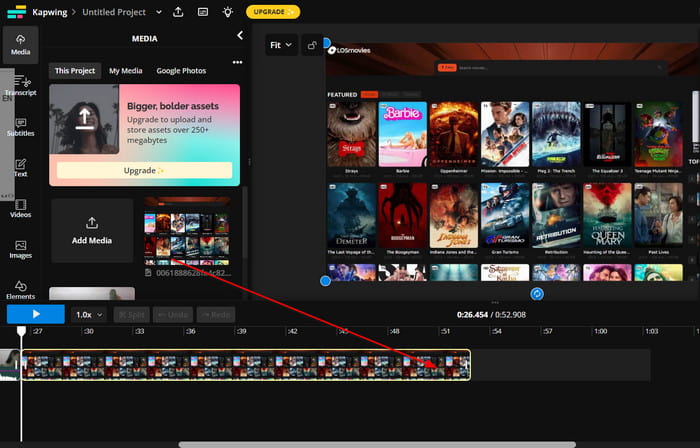The image size is (700, 448).
Task: Click the Kapwing breadcrumb link
Action: pyautogui.click(x=50, y=12)
